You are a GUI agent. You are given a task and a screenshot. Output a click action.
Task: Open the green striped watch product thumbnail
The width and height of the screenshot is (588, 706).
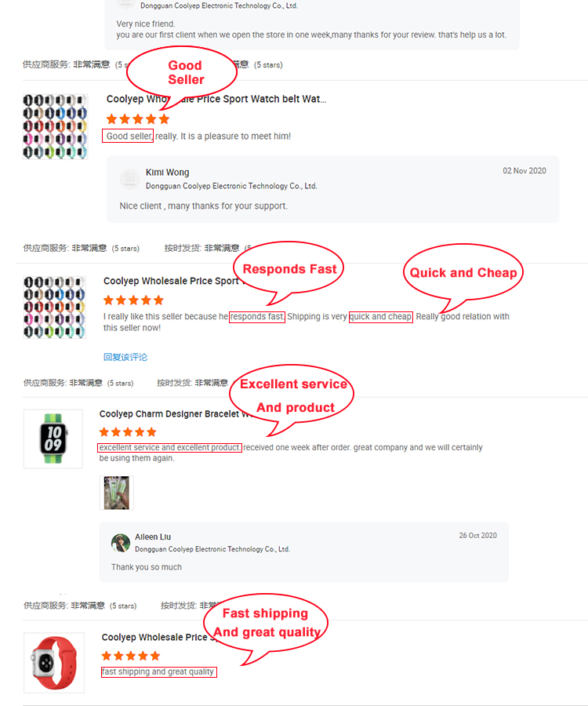tap(53, 439)
